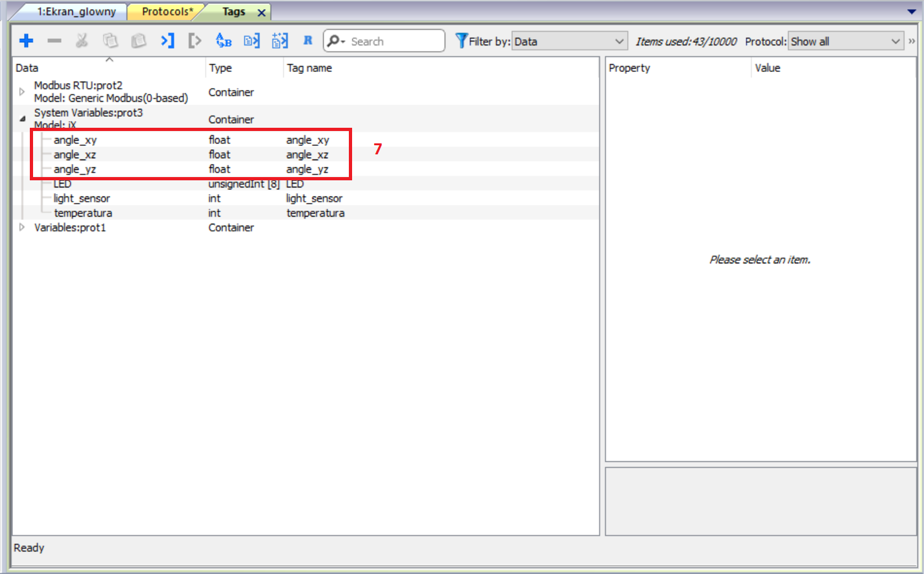Expand the Variables:prot1 container
924x574 pixels.
point(22,227)
